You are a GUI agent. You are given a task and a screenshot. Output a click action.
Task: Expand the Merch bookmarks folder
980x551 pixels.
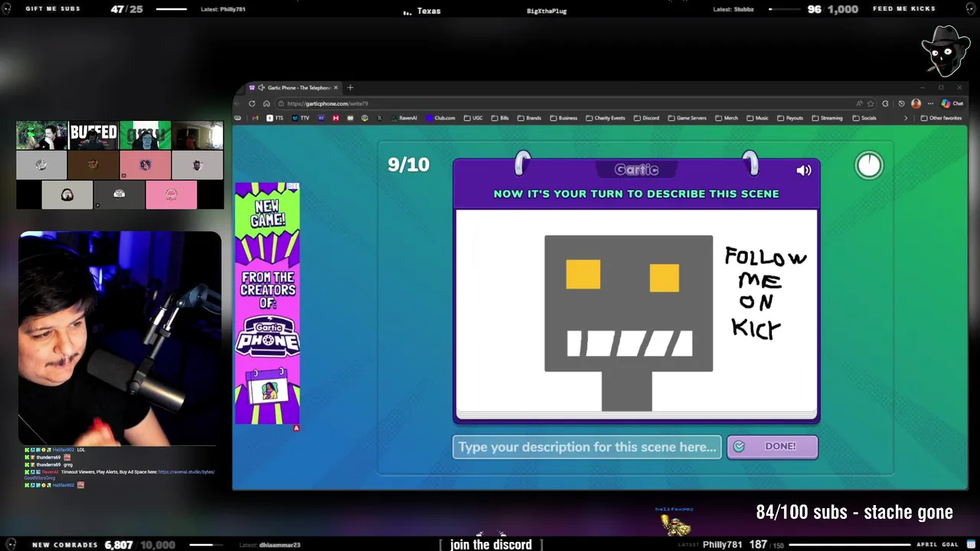(727, 118)
